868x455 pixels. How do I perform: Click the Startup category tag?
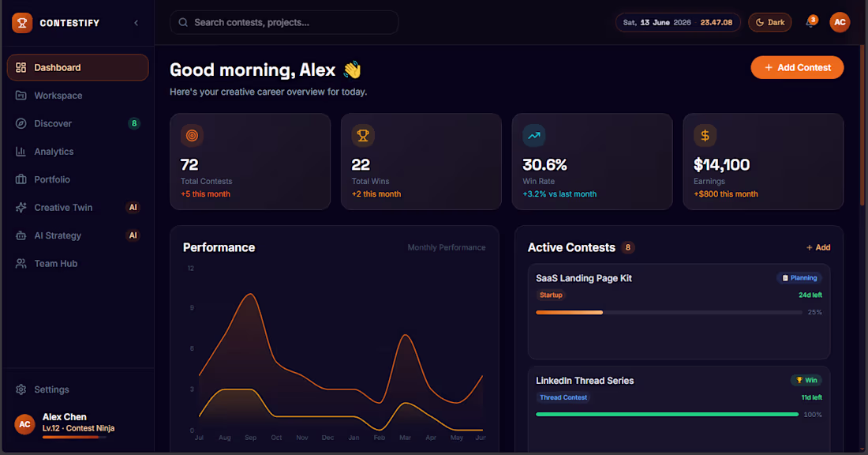pyautogui.click(x=551, y=295)
